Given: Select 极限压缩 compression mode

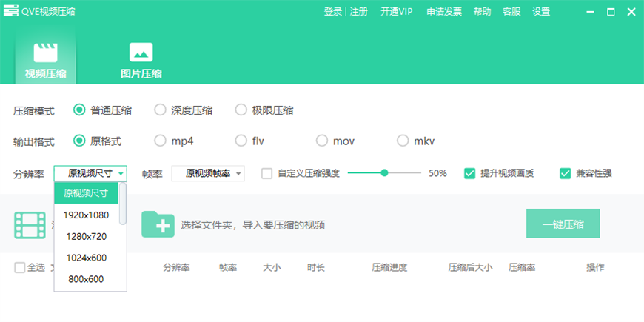Looking at the screenshot, I should pos(241,110).
